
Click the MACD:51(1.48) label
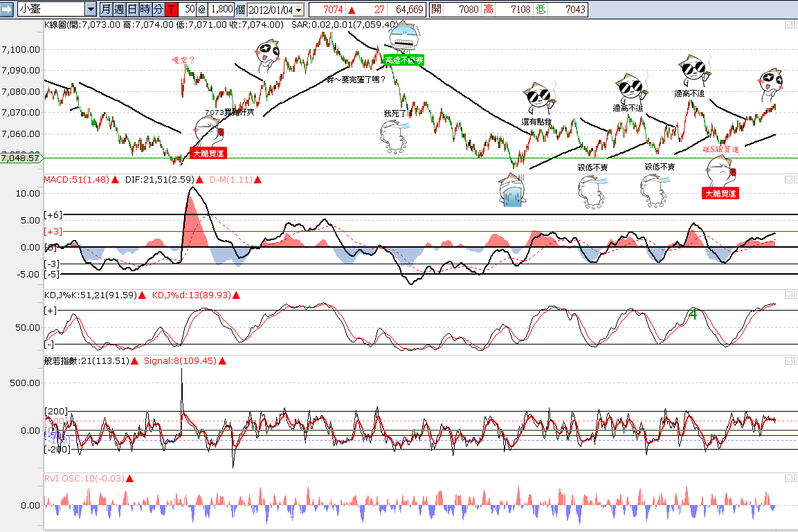point(76,180)
